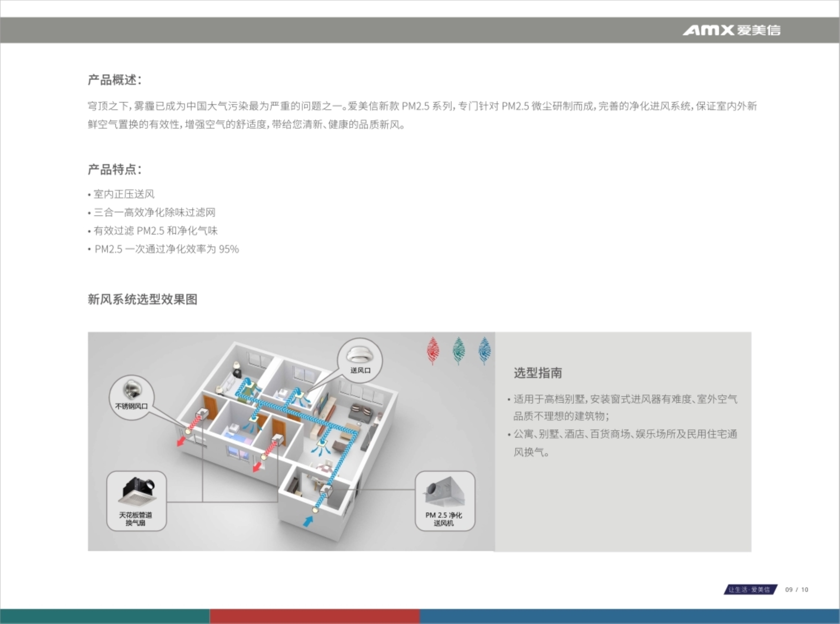Click the 产品概述 heading
Screen dimensions: 840x624
[x=114, y=80]
